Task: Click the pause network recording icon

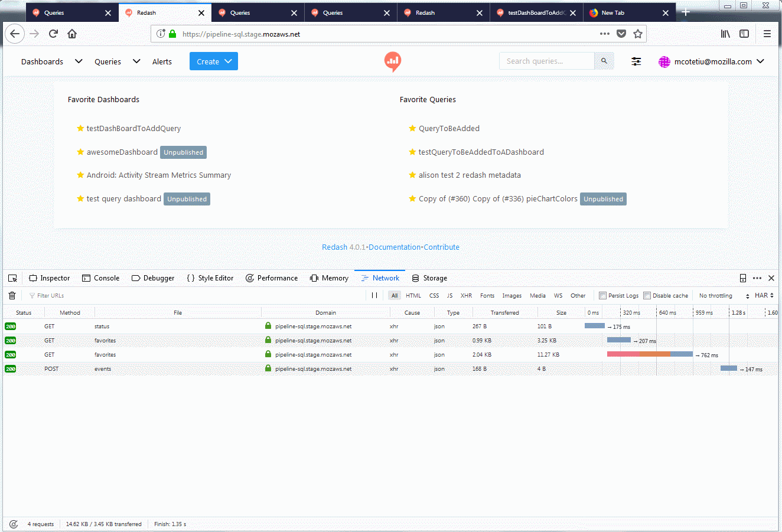Action: click(x=375, y=295)
